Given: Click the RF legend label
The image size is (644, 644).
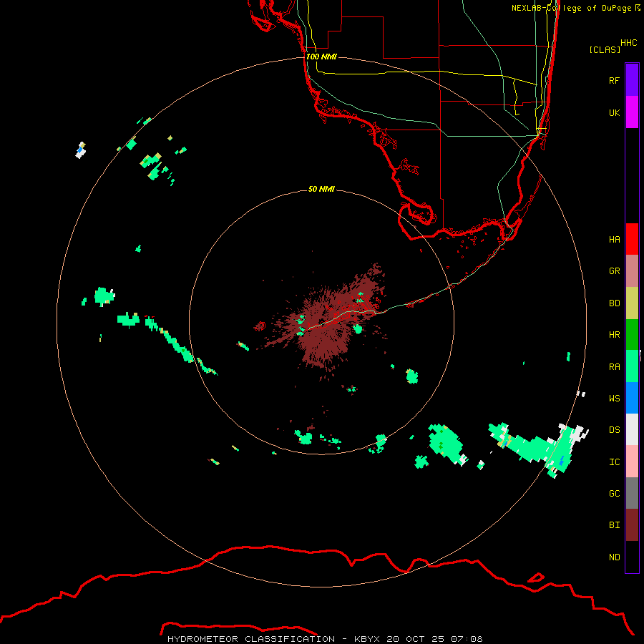Looking at the screenshot, I should [x=614, y=80].
